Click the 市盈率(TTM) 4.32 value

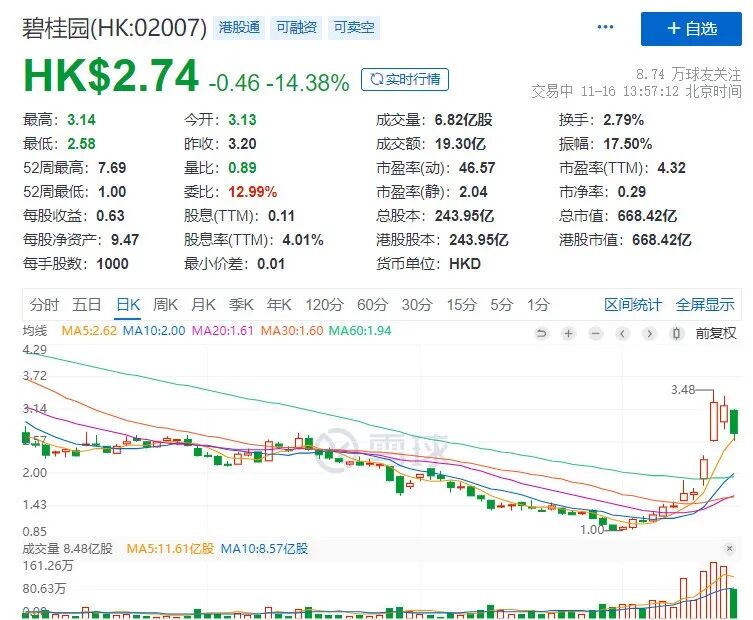click(671, 168)
